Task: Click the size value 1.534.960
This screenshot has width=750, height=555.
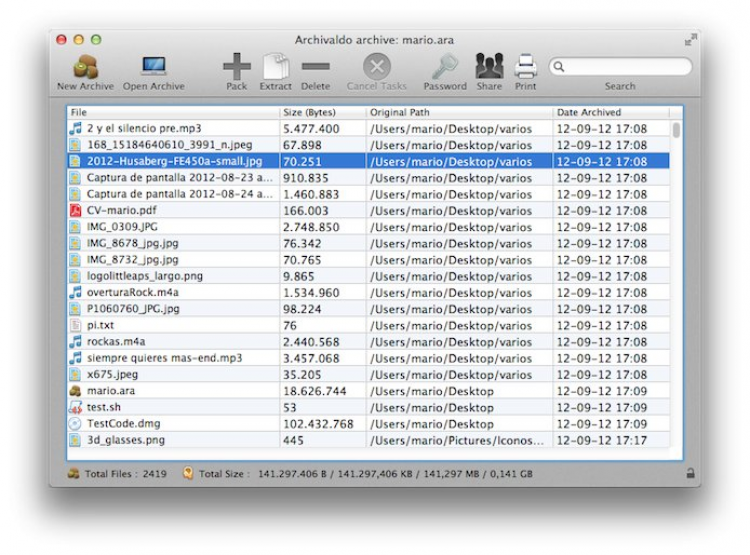Action: coord(311,293)
